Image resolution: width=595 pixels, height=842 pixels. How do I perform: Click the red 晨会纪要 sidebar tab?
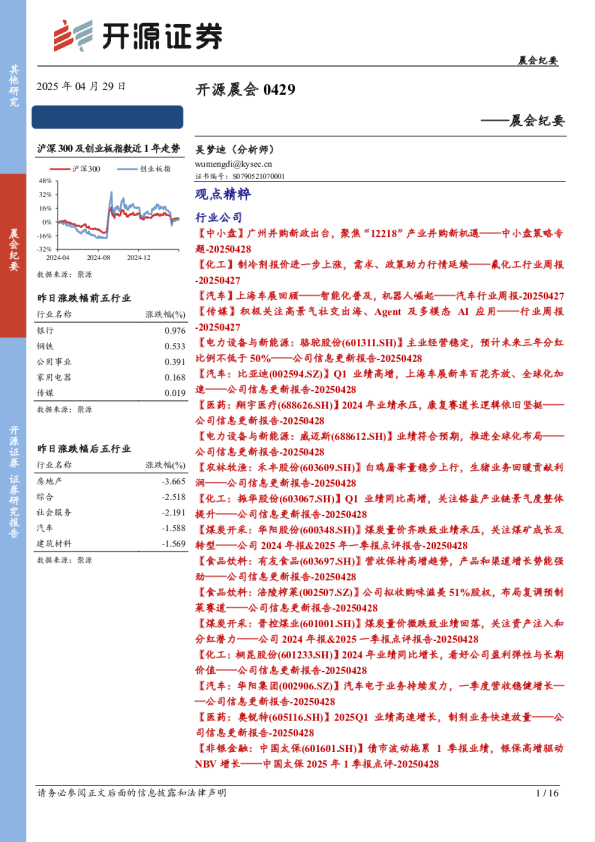pos(13,255)
